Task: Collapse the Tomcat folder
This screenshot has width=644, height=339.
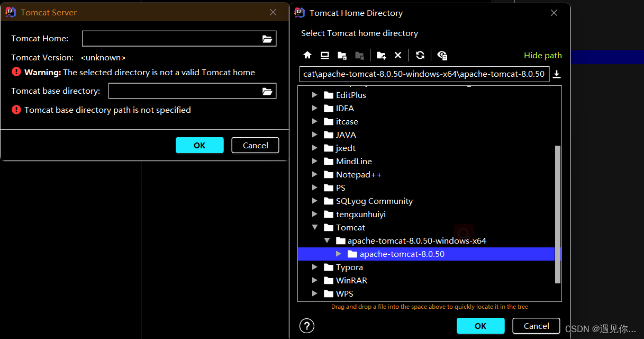Action: pos(315,228)
